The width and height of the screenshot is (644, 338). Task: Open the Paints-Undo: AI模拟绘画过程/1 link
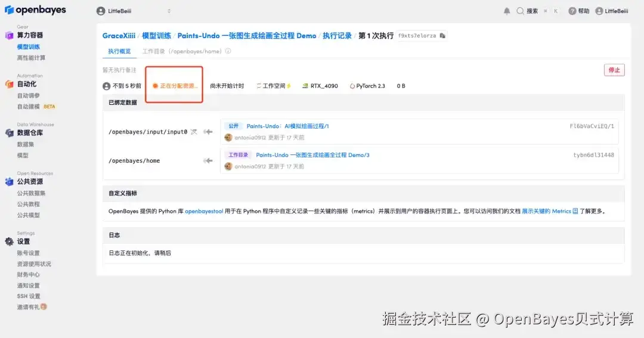pos(287,126)
